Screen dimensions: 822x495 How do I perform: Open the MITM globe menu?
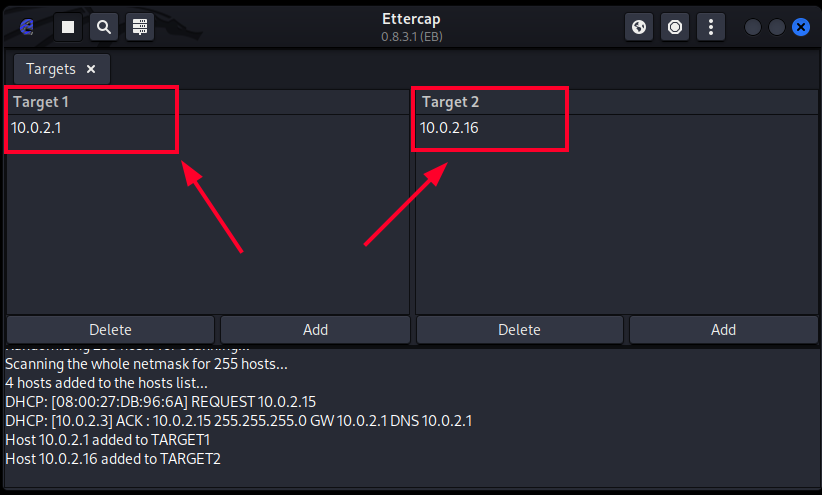click(x=639, y=27)
